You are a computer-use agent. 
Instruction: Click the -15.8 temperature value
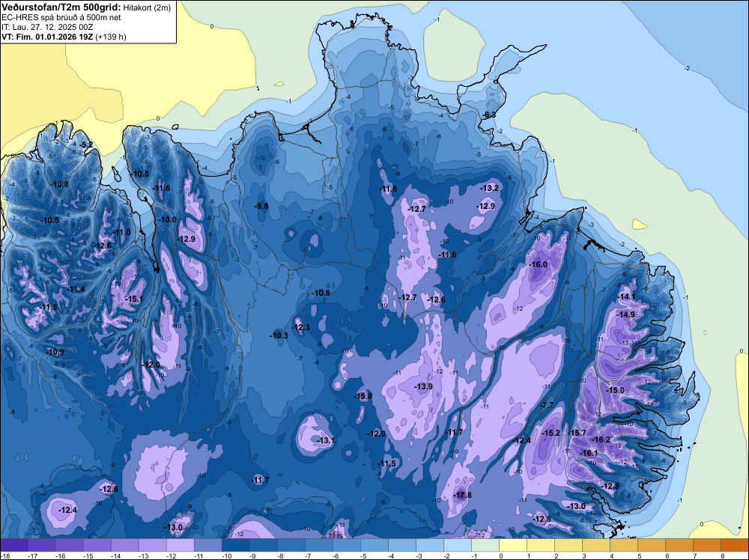click(x=363, y=396)
